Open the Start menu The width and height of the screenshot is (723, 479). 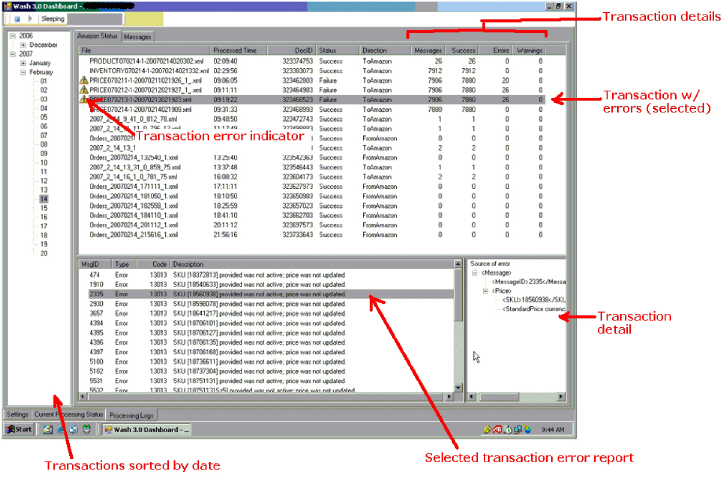click(19, 429)
